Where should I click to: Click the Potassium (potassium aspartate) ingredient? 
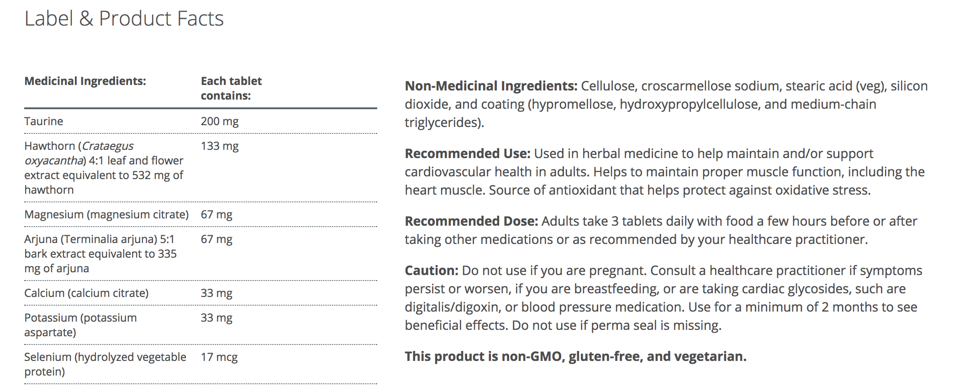[80, 325]
